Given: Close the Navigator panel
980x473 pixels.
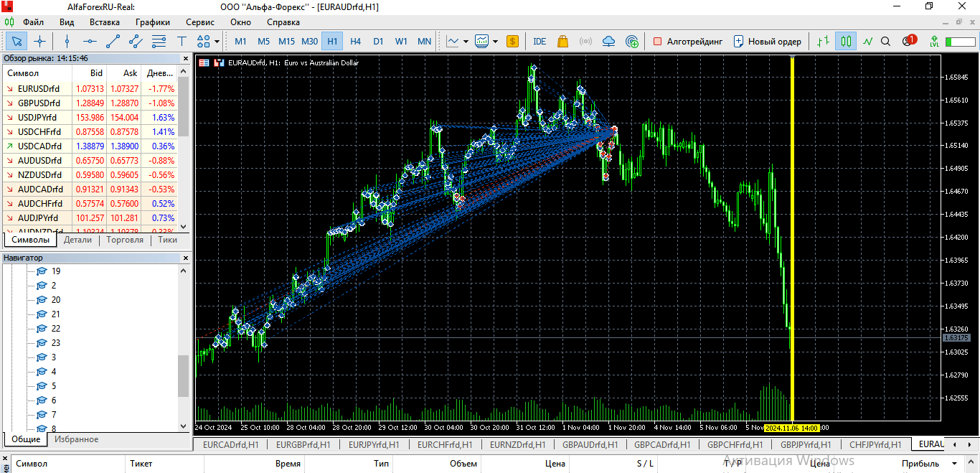Looking at the screenshot, I should click(x=186, y=258).
